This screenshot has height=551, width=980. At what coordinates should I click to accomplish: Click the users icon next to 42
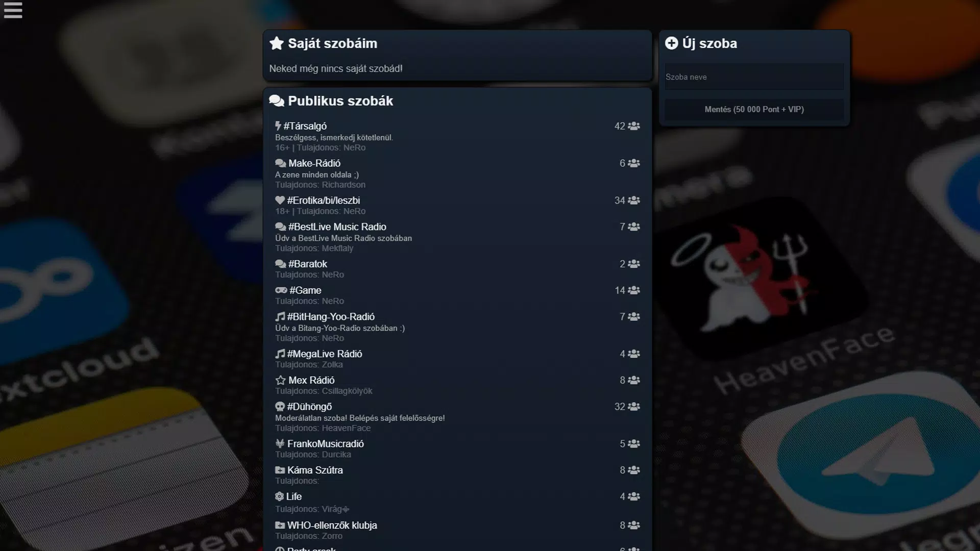[x=633, y=126]
